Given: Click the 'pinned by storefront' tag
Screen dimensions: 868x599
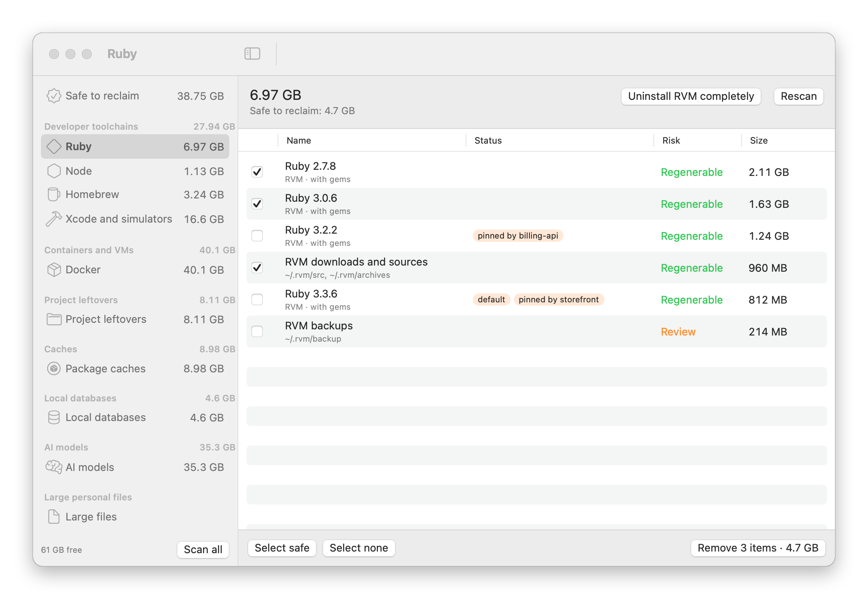Looking at the screenshot, I should tap(559, 299).
